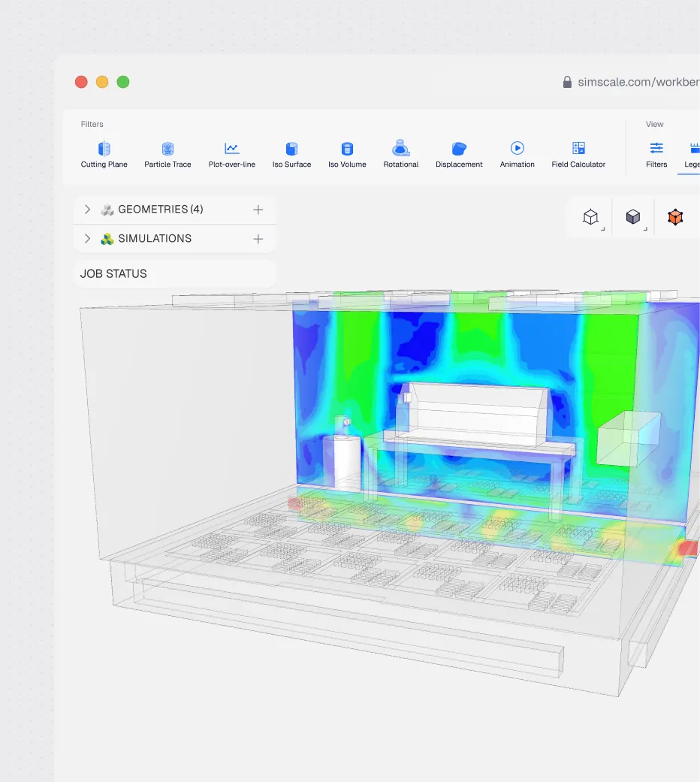Click the GEOMETRIES cubes icon
The height and width of the screenshot is (782, 700).
tap(107, 210)
